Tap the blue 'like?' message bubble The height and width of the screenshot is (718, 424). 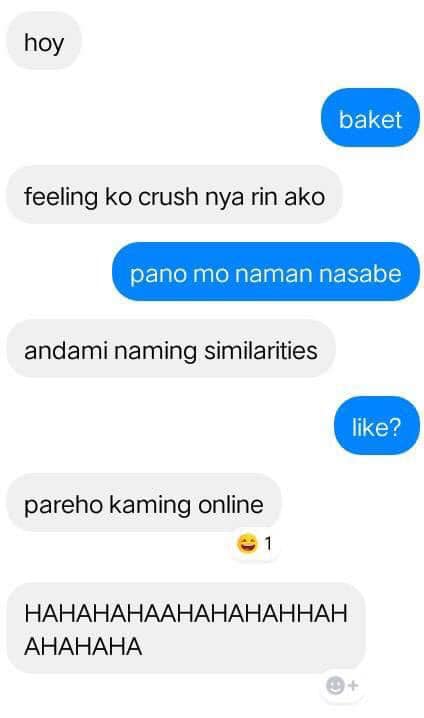coord(376,426)
